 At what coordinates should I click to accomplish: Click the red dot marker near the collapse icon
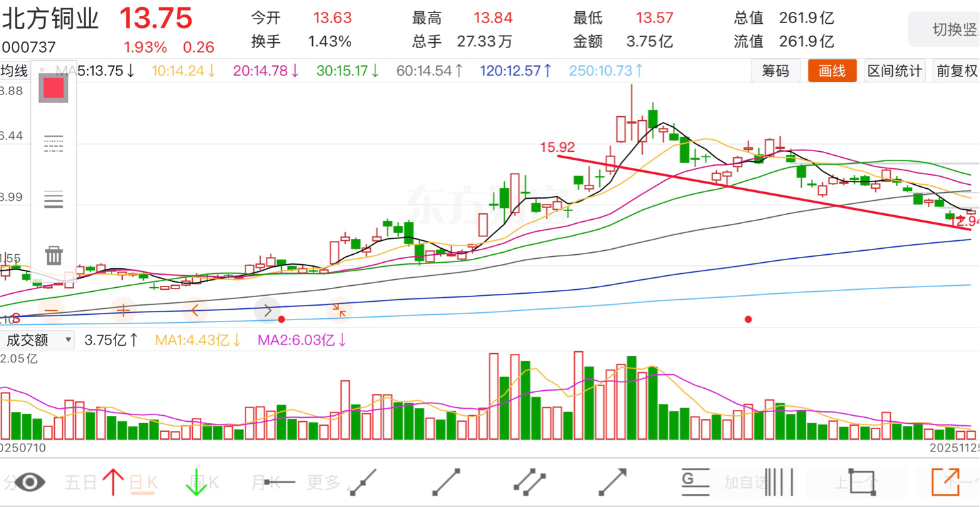coord(282,320)
